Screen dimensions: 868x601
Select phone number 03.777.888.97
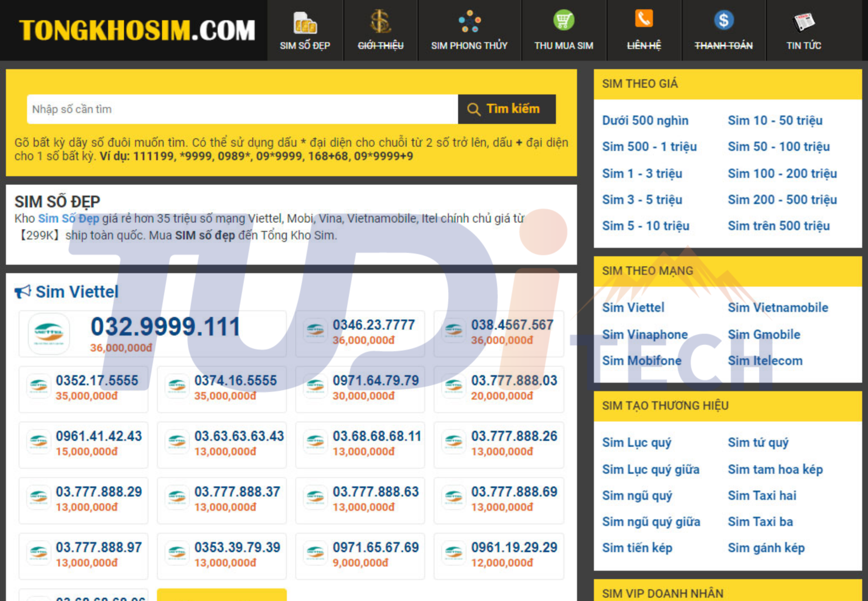[99, 547]
